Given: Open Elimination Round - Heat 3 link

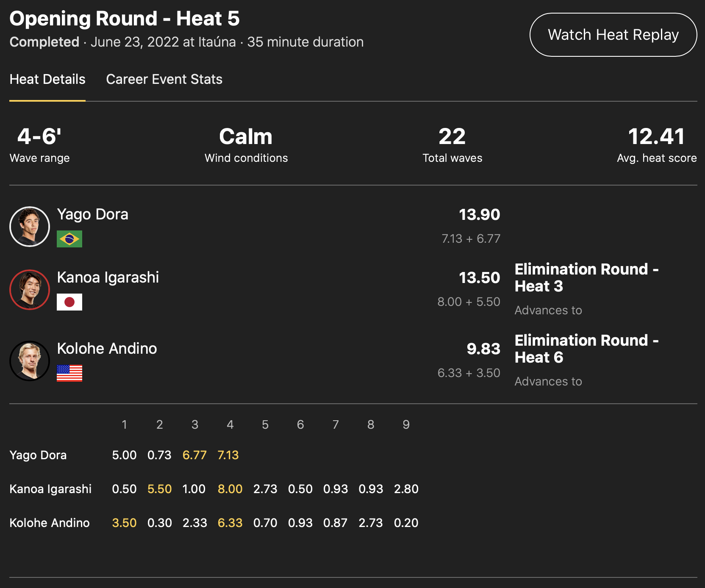Looking at the screenshot, I should (x=586, y=277).
